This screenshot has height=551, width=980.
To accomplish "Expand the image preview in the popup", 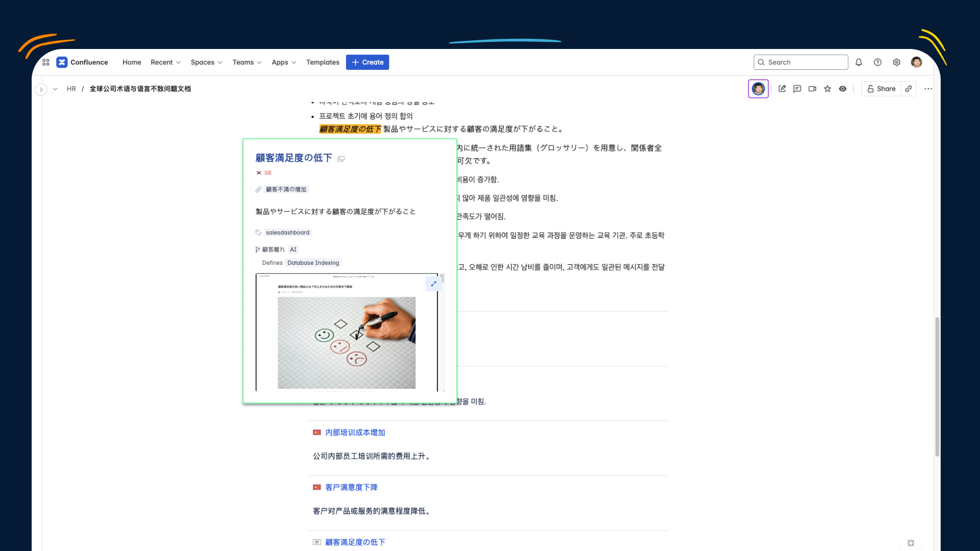I will click(x=433, y=284).
